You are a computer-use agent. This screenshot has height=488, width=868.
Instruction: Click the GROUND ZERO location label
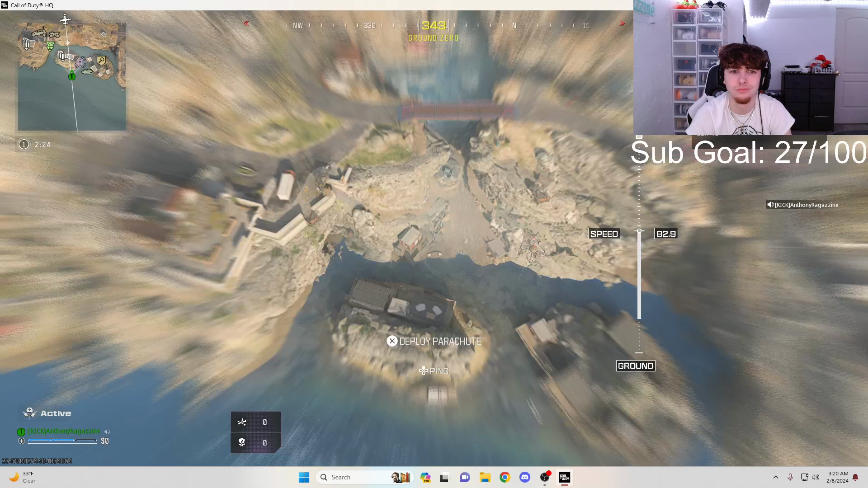[x=434, y=38]
